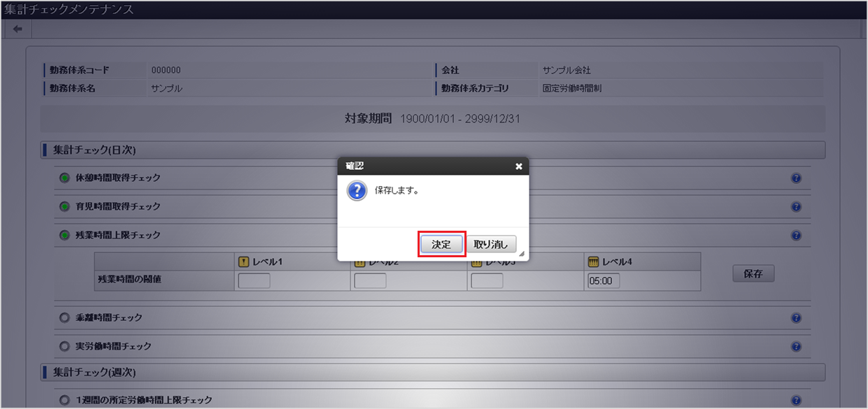Focus the レベル3 残業時間の閾値 input field

487,281
